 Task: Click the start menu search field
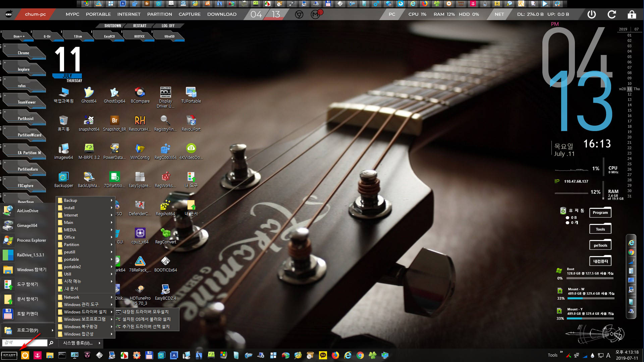[25, 343]
